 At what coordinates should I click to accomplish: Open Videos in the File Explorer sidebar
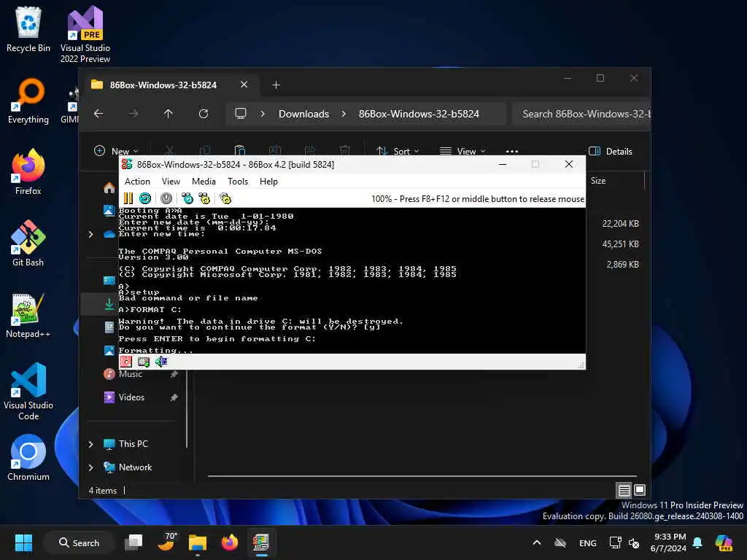tap(131, 397)
